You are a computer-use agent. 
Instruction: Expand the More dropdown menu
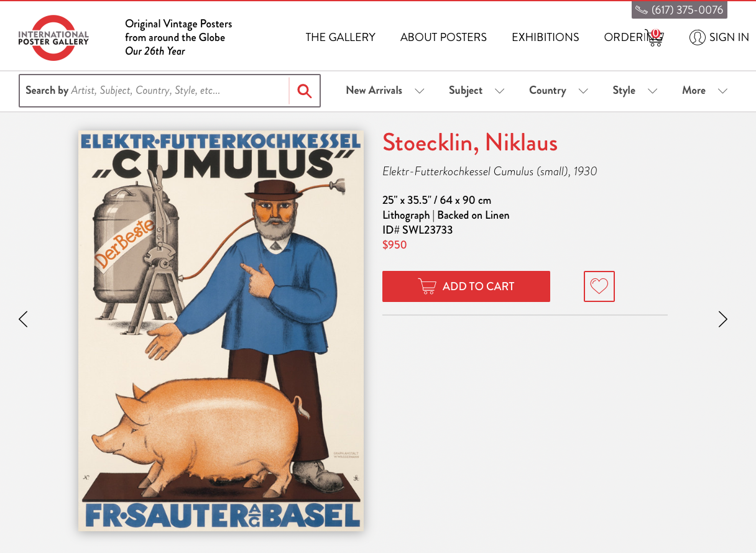(x=704, y=91)
